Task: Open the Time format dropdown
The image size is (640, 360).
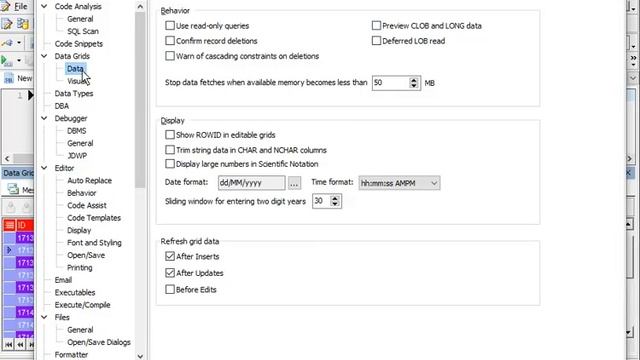Action: click(x=399, y=183)
